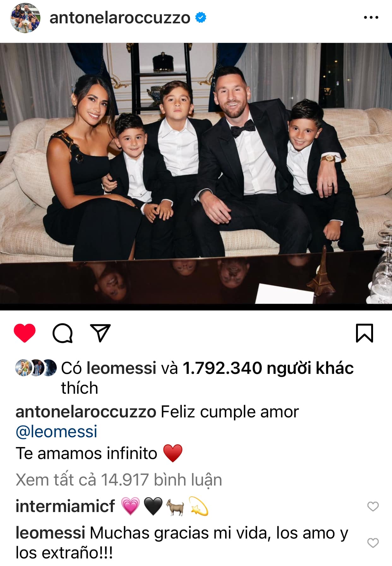The image size is (392, 566).
Task: Open the three-dot more options menu
Action: (371, 18)
